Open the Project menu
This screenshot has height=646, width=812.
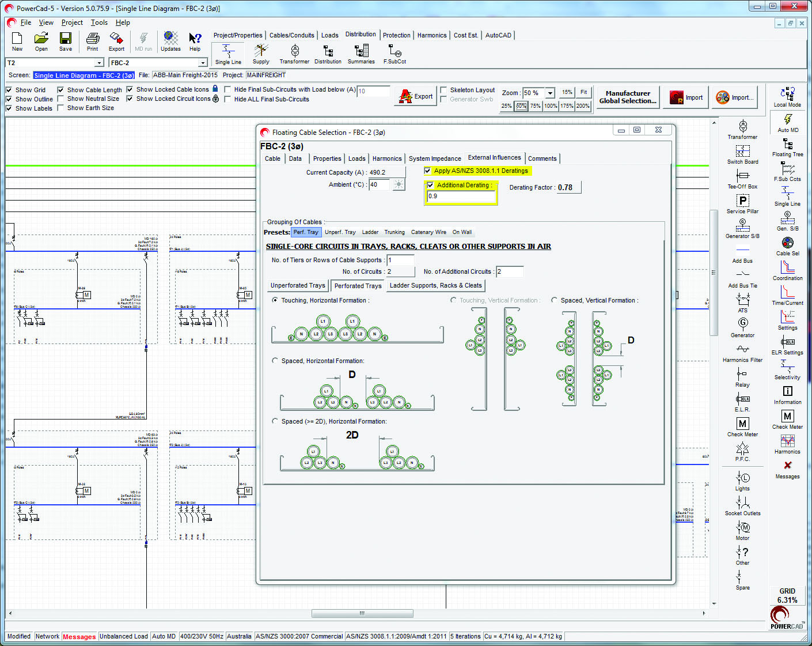click(x=72, y=22)
